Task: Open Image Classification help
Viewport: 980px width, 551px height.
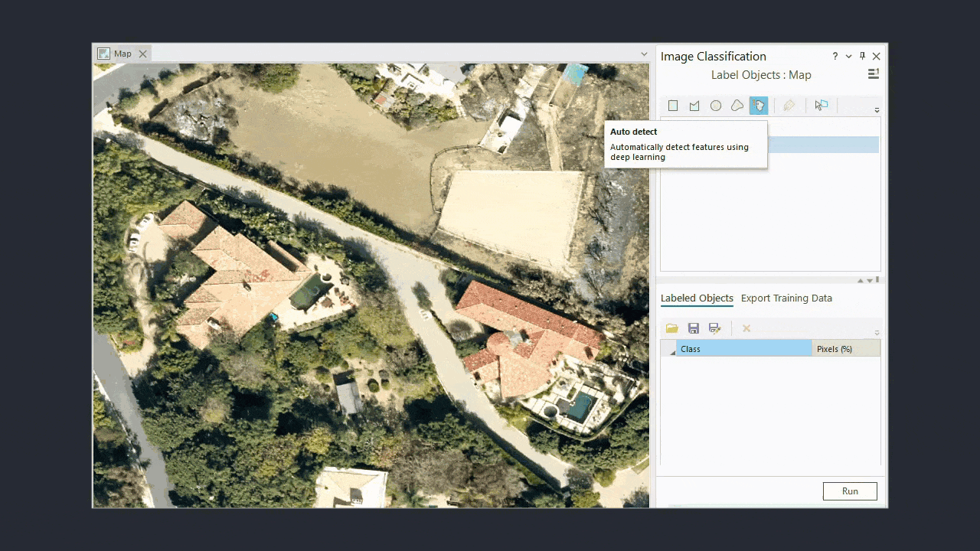Action: (x=835, y=56)
